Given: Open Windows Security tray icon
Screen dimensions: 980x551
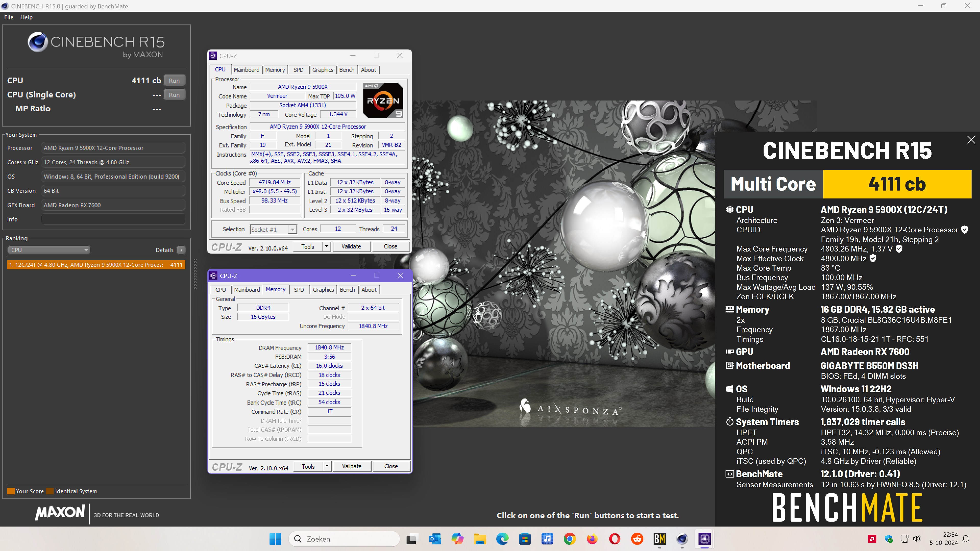Looking at the screenshot, I should [889, 539].
